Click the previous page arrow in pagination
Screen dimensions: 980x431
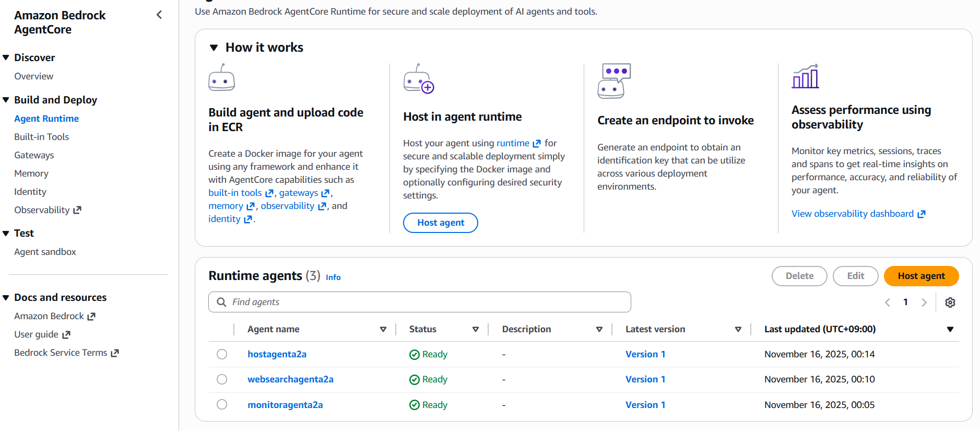888,302
